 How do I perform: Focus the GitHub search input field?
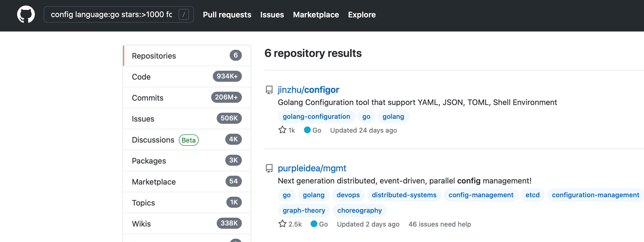pos(111,14)
